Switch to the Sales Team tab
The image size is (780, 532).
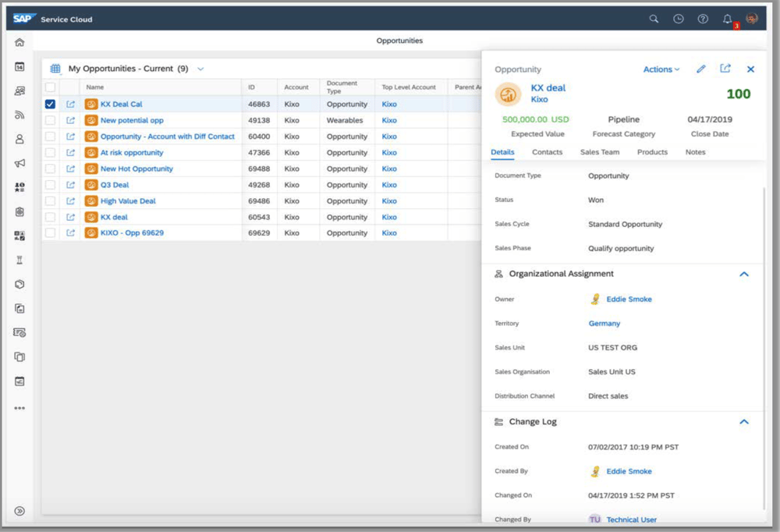pyautogui.click(x=600, y=152)
